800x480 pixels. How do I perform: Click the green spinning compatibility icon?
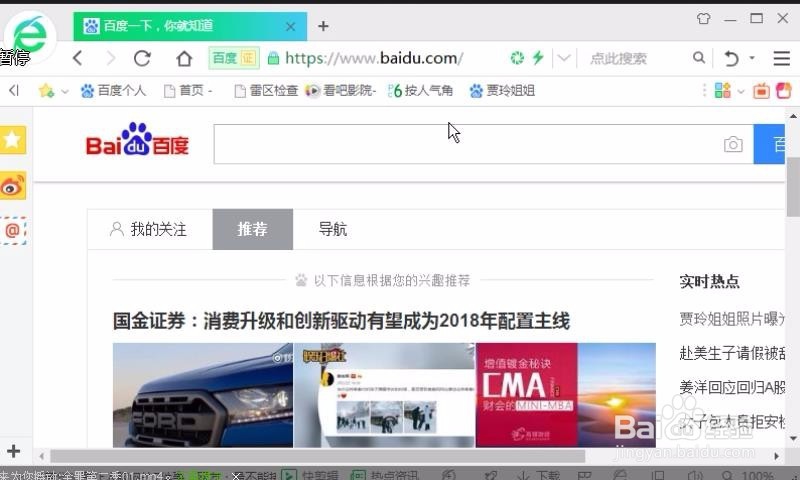pos(517,58)
